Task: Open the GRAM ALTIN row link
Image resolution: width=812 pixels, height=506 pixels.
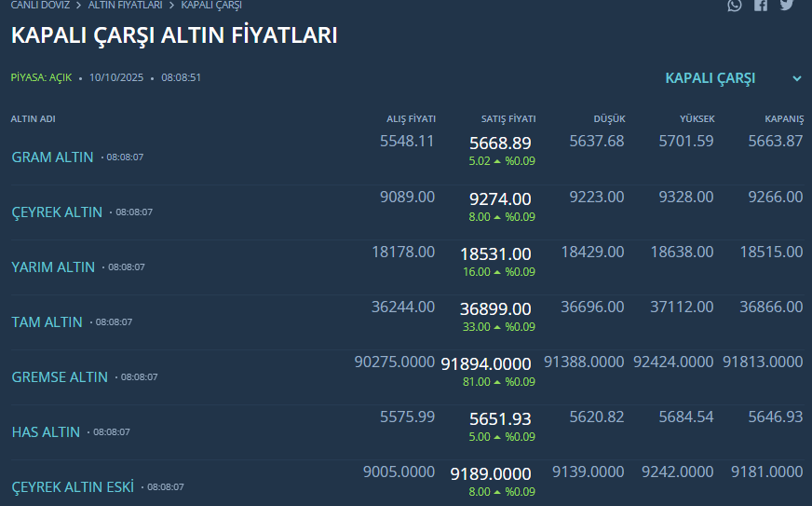Action: [52, 157]
